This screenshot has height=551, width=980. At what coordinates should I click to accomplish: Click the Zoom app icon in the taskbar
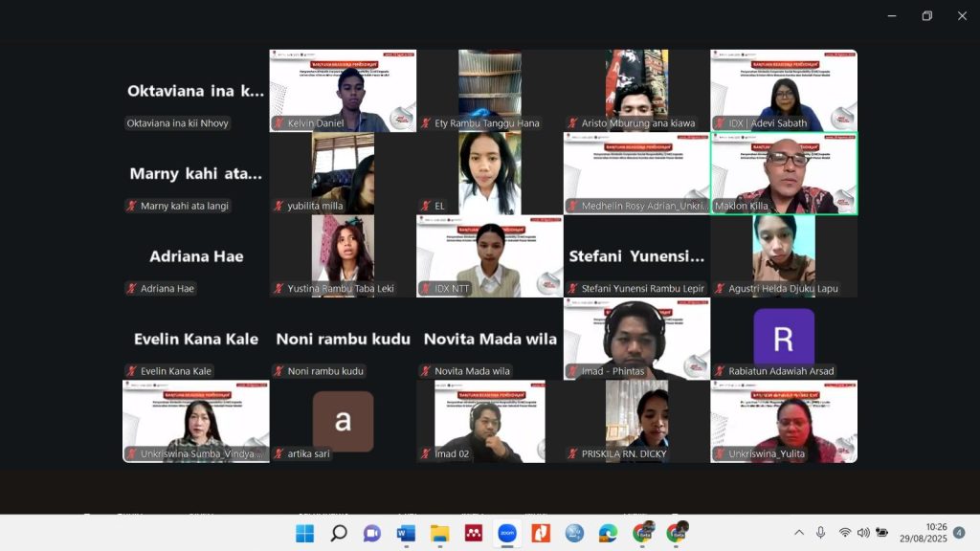(x=507, y=533)
